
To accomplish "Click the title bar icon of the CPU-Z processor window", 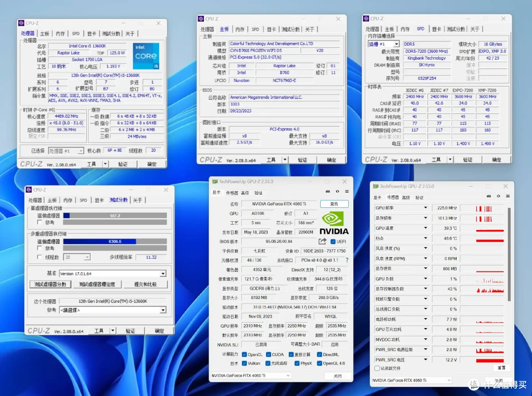I will tap(21, 23).
